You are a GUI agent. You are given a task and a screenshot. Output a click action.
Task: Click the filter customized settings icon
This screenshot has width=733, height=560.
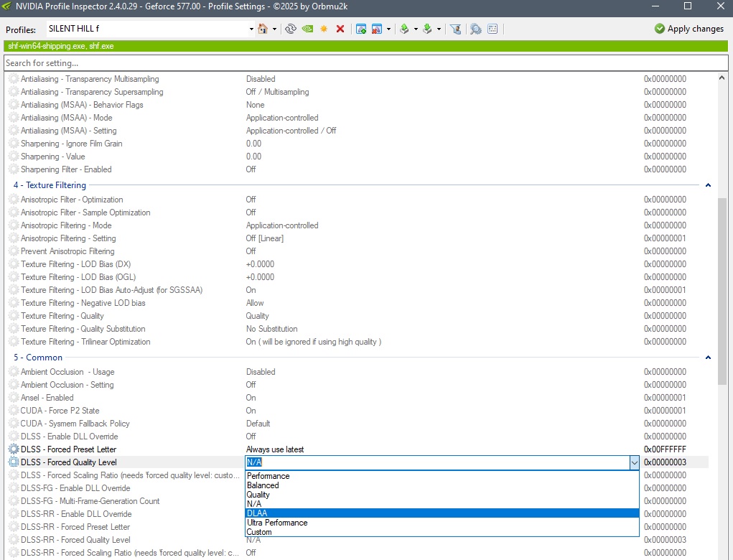pyautogui.click(x=456, y=29)
